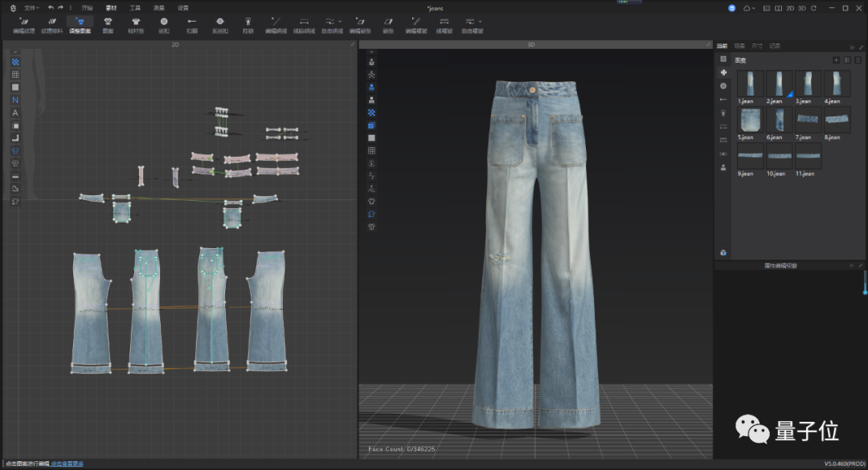The width and height of the screenshot is (868, 470).
Task: Open the 工具 tools menu tab
Action: (135, 7)
